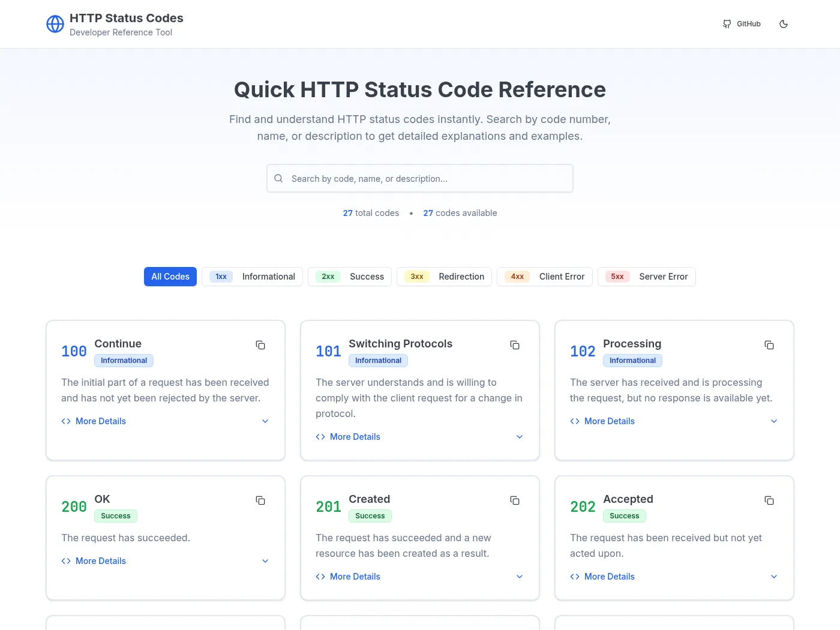This screenshot has width=840, height=630.
Task: Select the All Codes filter
Action: pyautogui.click(x=170, y=277)
